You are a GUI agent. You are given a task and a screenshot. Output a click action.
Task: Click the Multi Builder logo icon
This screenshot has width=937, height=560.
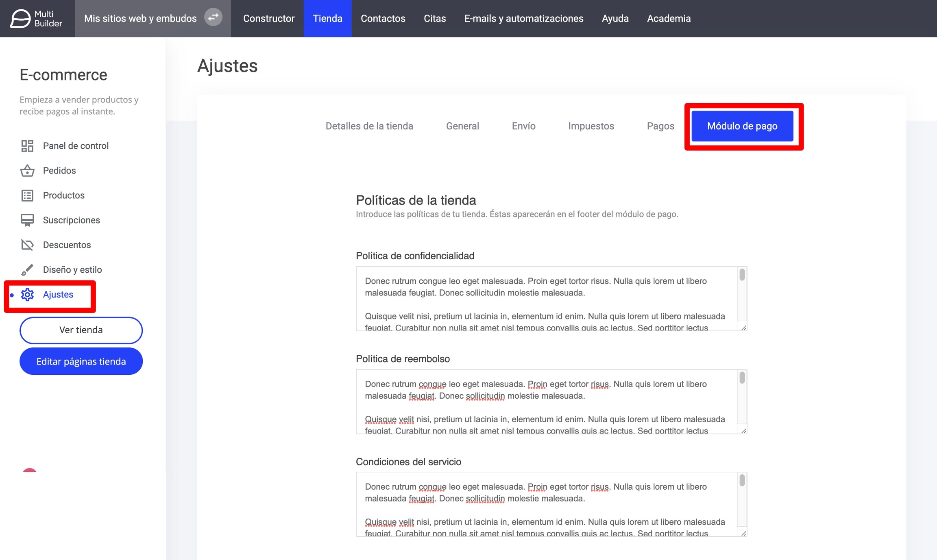20,19
